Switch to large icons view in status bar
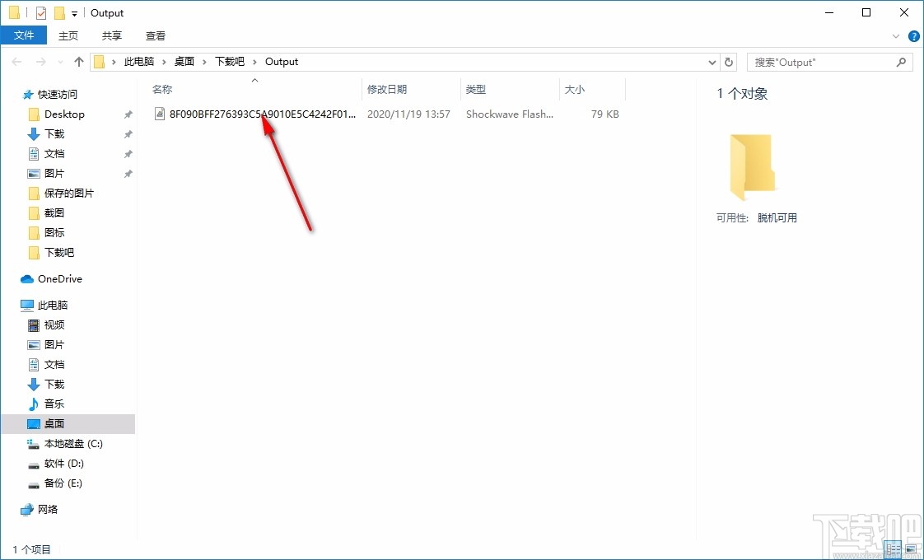Screen dimensions: 924x560 (911, 549)
